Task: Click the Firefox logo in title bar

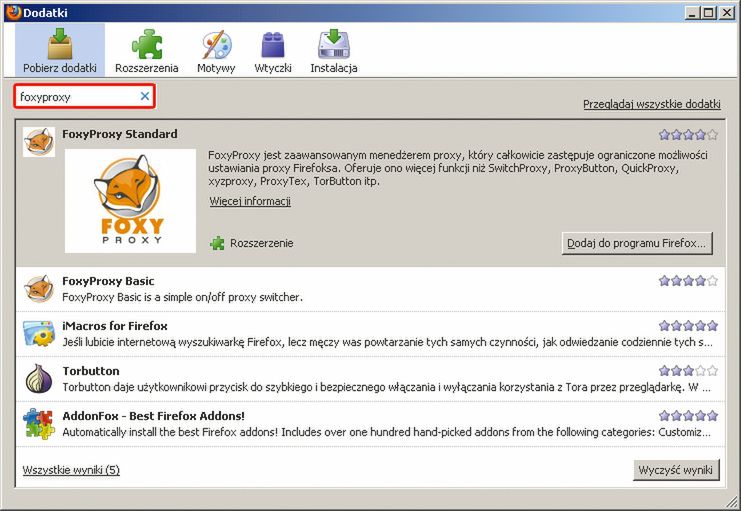Action: click(x=13, y=11)
